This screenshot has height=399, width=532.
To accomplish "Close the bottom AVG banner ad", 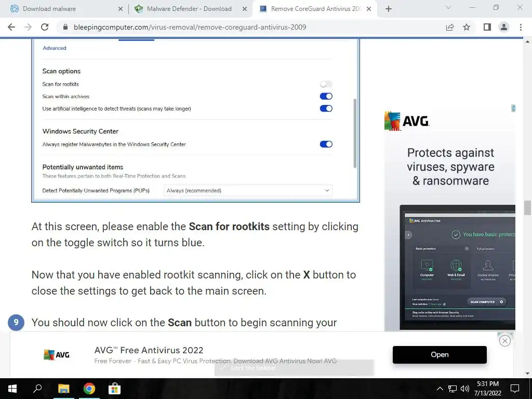I will coord(505,341).
